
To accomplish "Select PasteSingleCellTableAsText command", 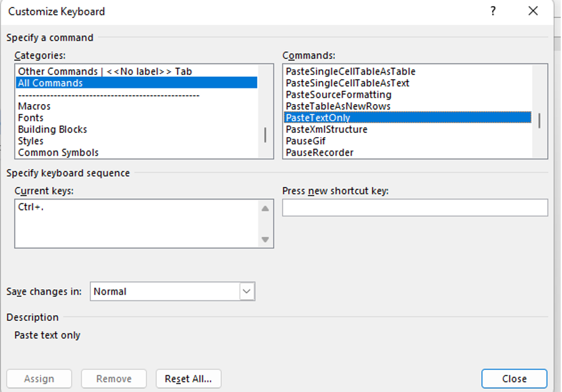I will [x=408, y=83].
